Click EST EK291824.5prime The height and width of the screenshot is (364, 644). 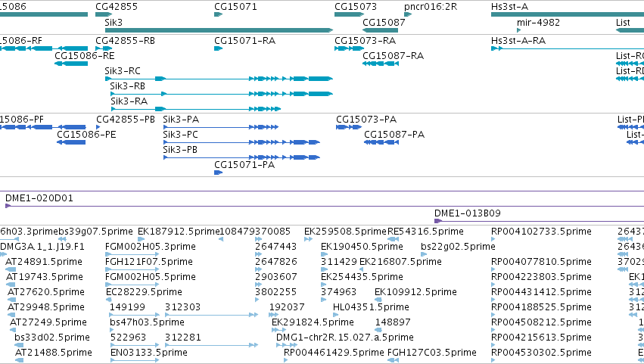(313, 322)
